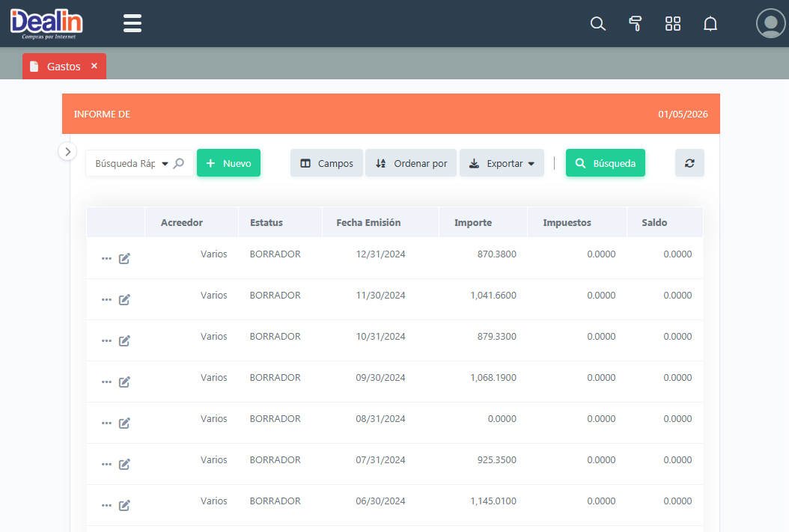Edit the 12/31/2024 expense row
Viewport: 789px width, 532px height.
tap(125, 258)
